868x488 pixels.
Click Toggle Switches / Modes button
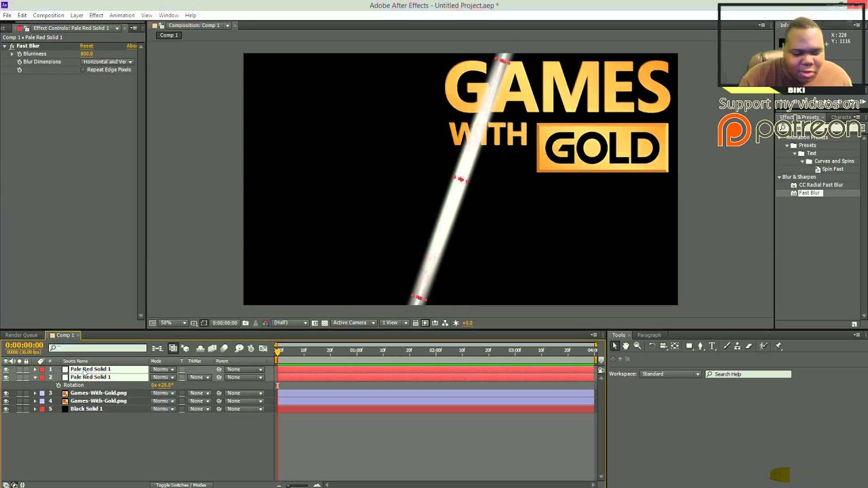coord(181,485)
